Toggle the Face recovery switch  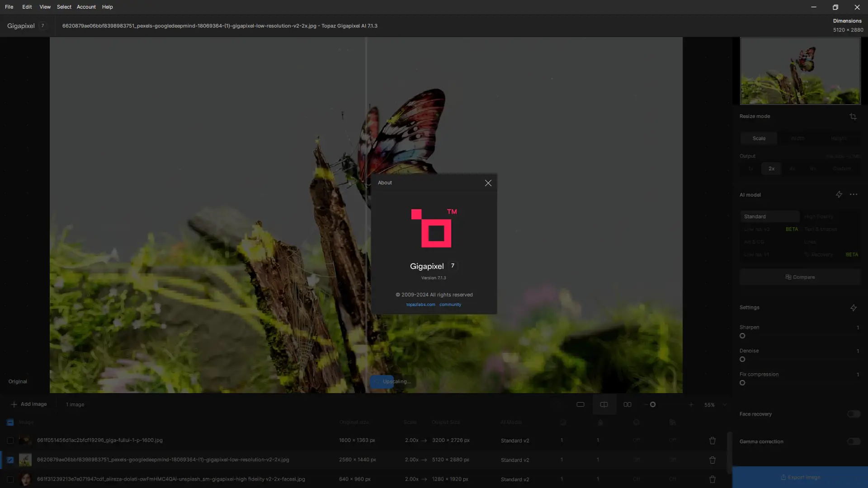854,414
